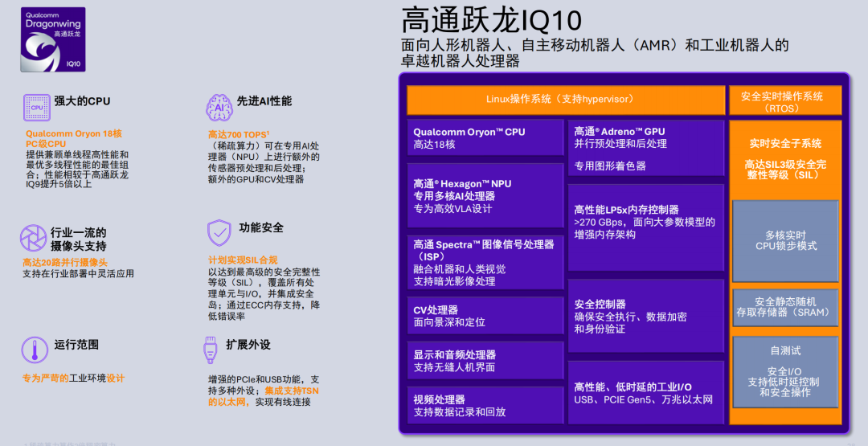
Task: Click the 视频处理器 block
Action: [485, 405]
